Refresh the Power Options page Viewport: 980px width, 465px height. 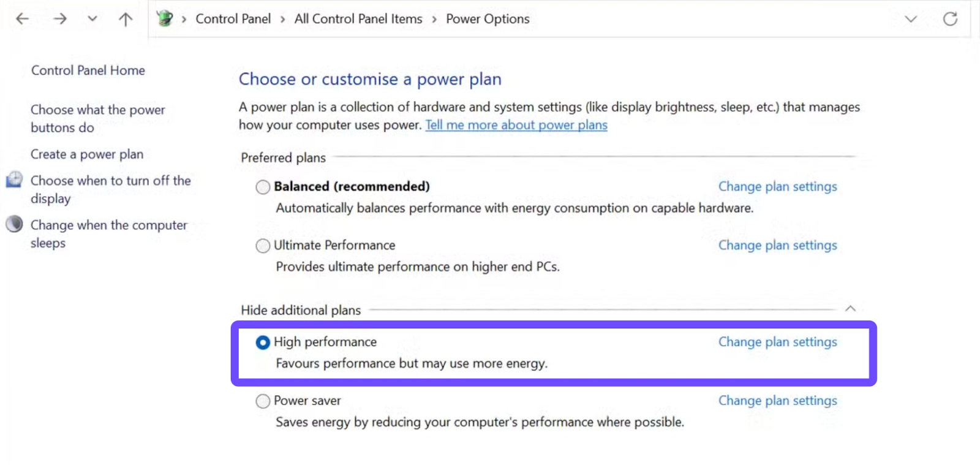pyautogui.click(x=950, y=19)
